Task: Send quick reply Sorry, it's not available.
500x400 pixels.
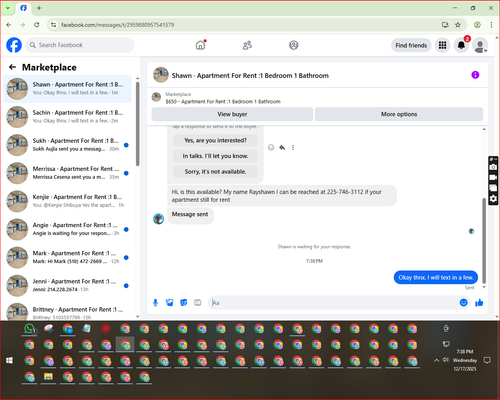Action: coord(215,172)
